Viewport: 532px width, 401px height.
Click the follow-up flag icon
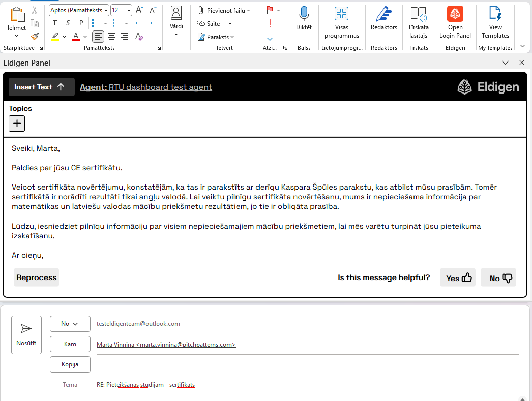pos(270,10)
